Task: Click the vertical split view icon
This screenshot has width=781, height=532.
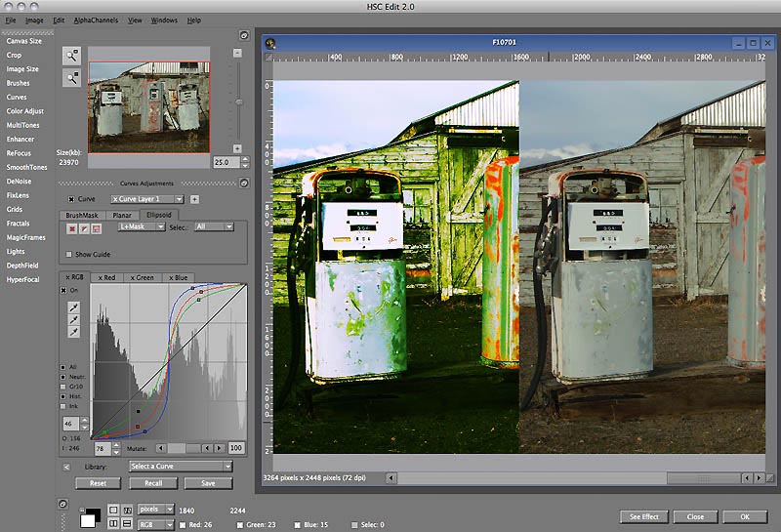Action: click(x=113, y=523)
